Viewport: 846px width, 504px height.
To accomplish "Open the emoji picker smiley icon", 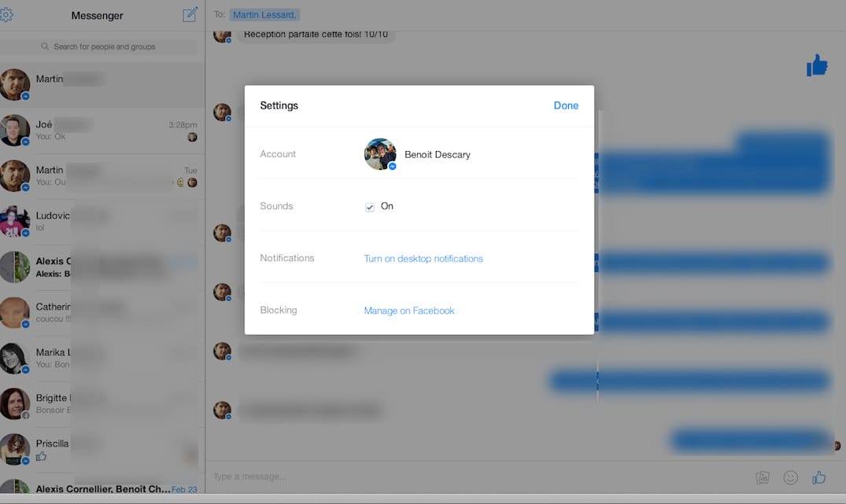I will pos(790,476).
